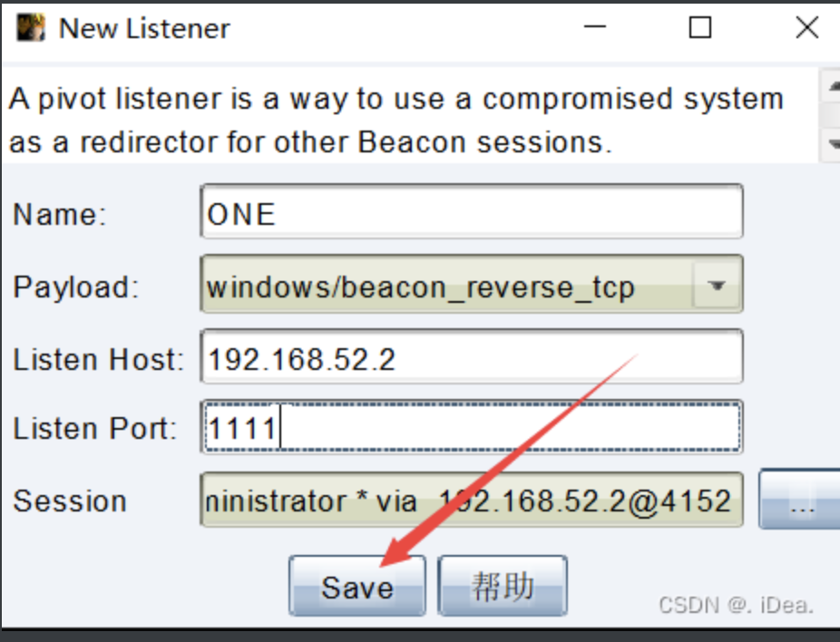The image size is (840, 642).
Task: Click the Payload label
Action: click(75, 287)
